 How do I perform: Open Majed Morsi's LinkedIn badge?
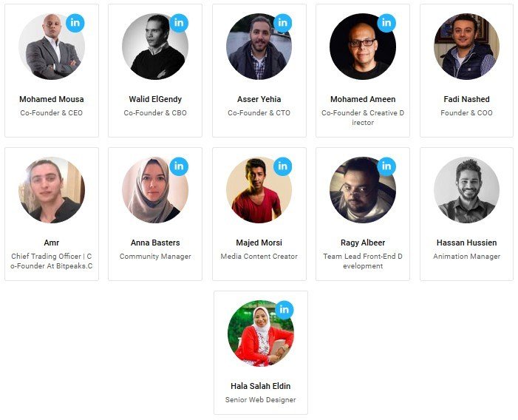[282, 166]
